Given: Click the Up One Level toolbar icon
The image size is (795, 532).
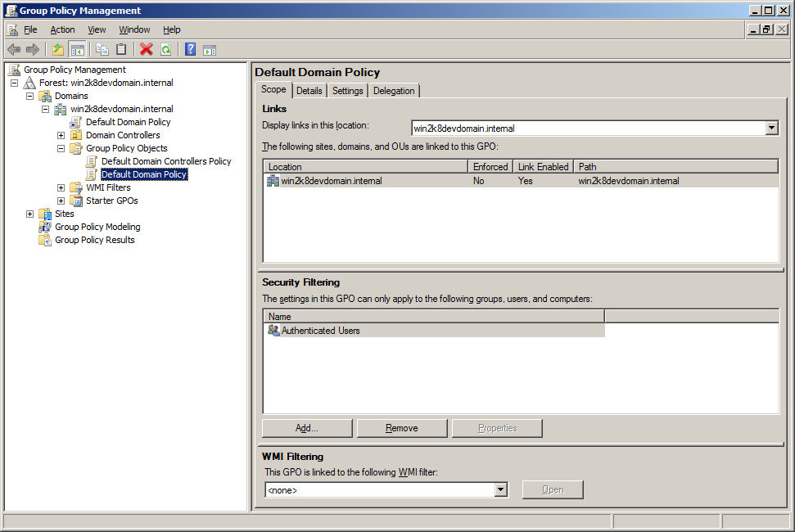Looking at the screenshot, I should pyautogui.click(x=58, y=49).
